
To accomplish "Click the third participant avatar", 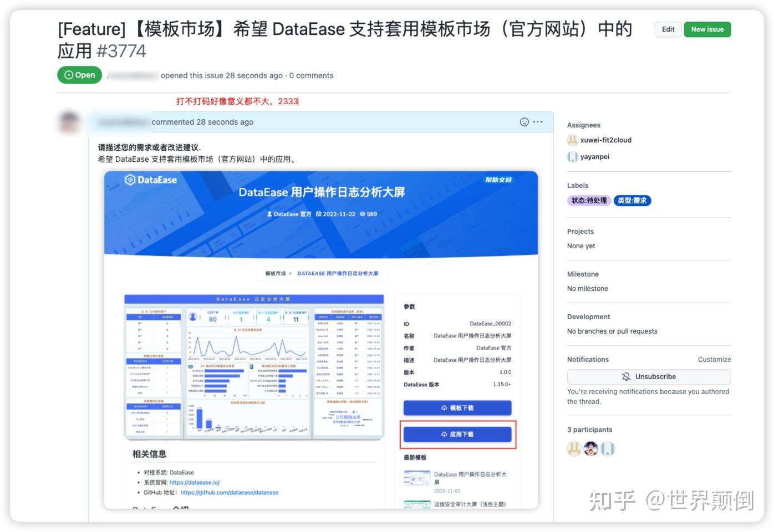I will click(608, 449).
